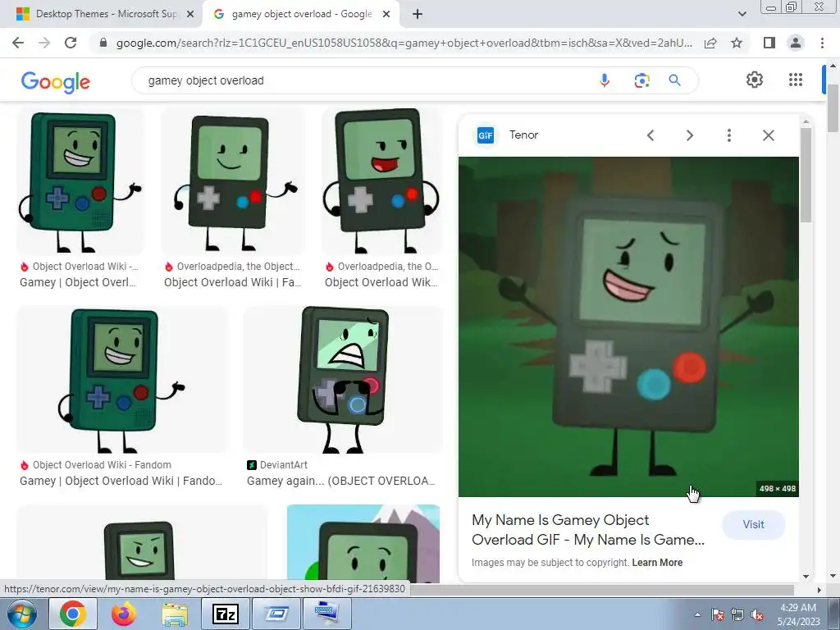Show hidden system tray icons
Viewport: 840px width, 630px height.
click(697, 614)
